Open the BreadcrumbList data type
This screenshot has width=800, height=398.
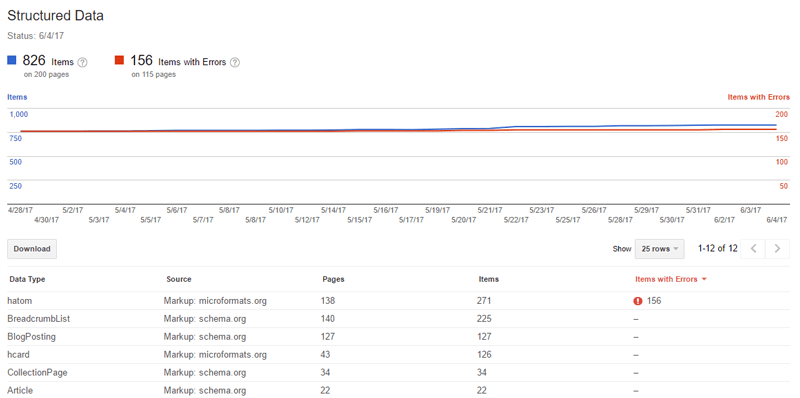[39, 319]
